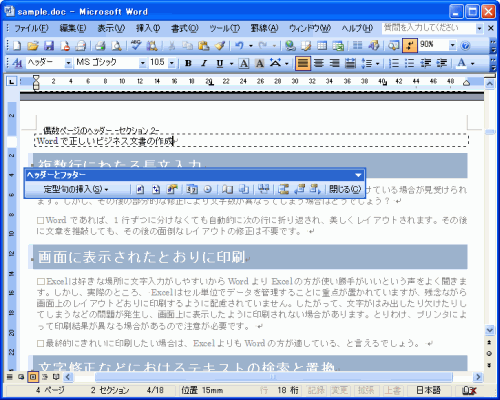Image resolution: width=500 pixels, height=400 pixels.
Task: Click the 閉じる(C) button
Action: tap(345, 189)
